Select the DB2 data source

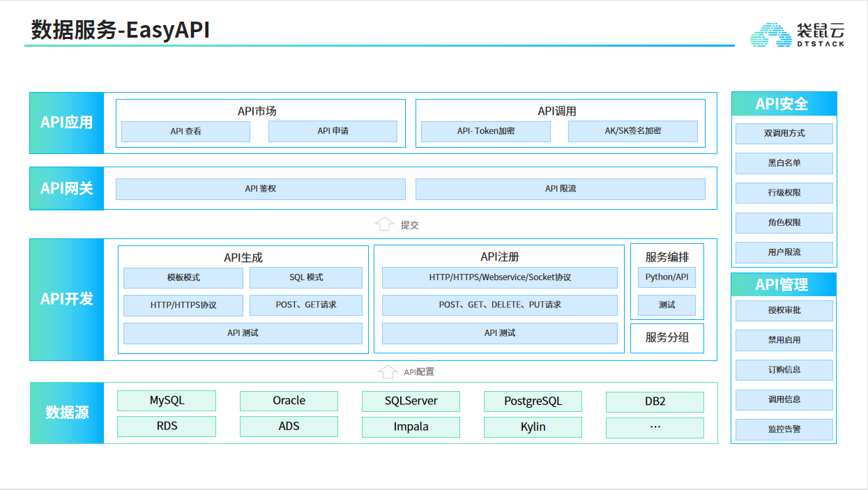coord(655,401)
